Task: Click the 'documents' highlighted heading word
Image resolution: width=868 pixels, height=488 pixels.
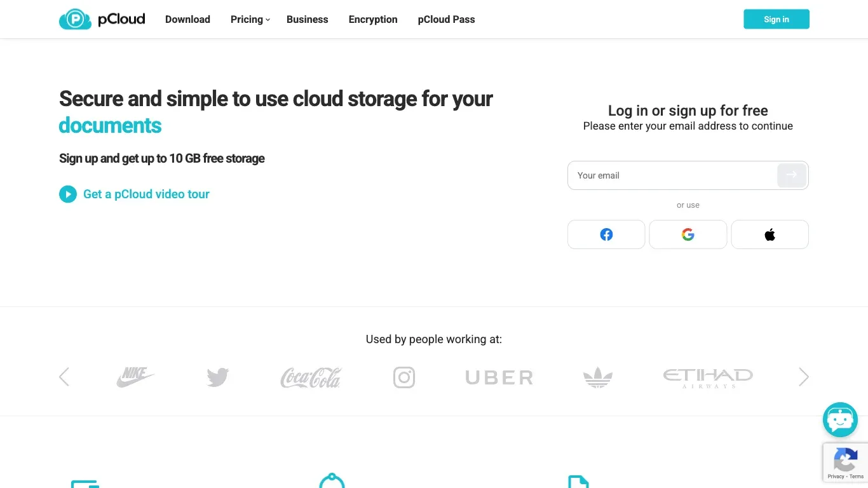Action: [110, 125]
